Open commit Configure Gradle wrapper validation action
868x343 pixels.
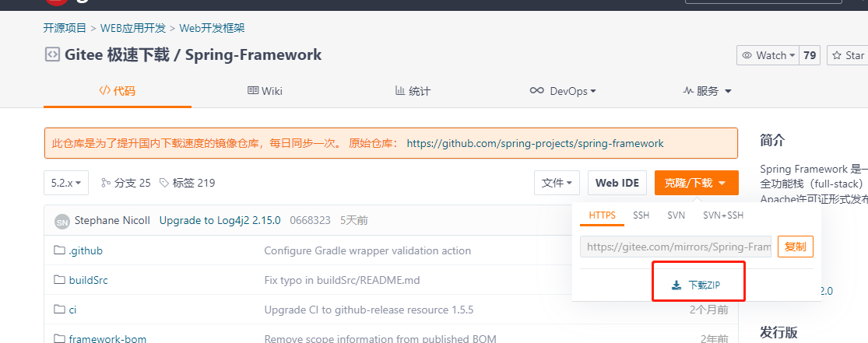[367, 250]
